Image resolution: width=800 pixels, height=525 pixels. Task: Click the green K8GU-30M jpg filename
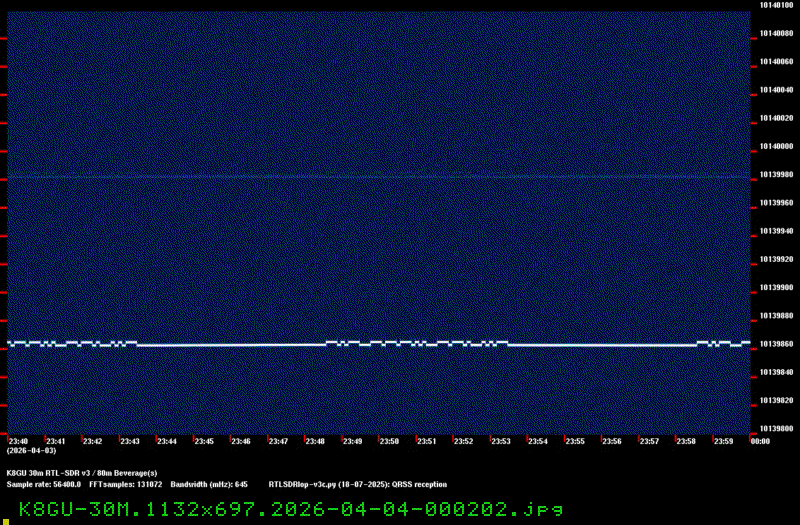(x=291, y=509)
